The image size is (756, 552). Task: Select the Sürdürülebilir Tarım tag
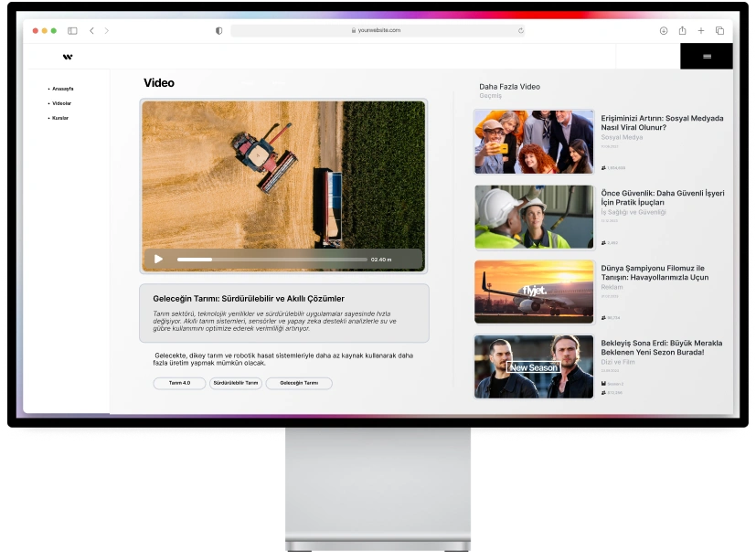[x=236, y=383]
